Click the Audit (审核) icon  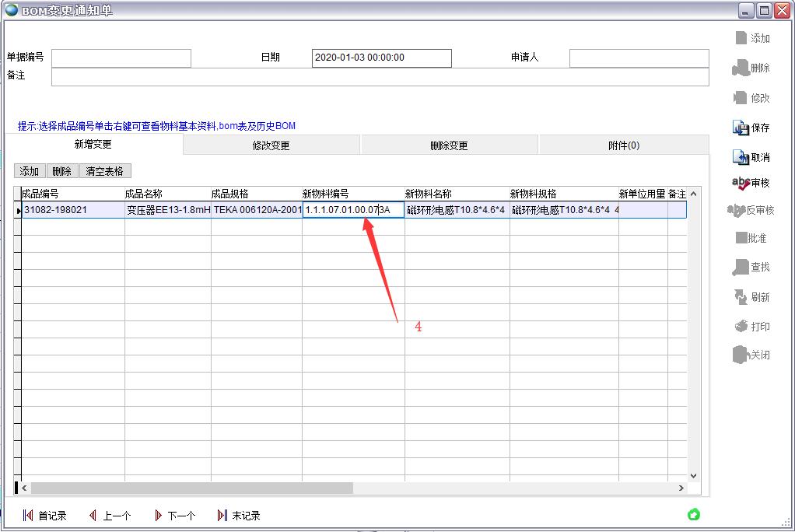(741, 183)
